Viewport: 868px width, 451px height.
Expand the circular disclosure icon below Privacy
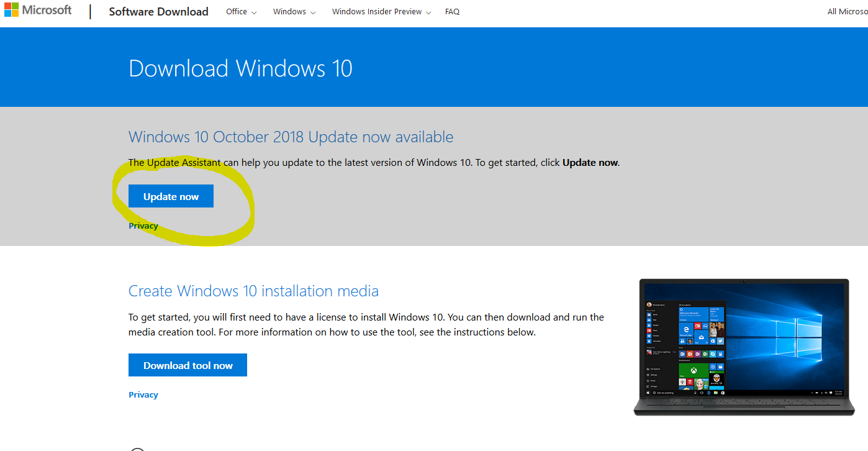[137, 449]
